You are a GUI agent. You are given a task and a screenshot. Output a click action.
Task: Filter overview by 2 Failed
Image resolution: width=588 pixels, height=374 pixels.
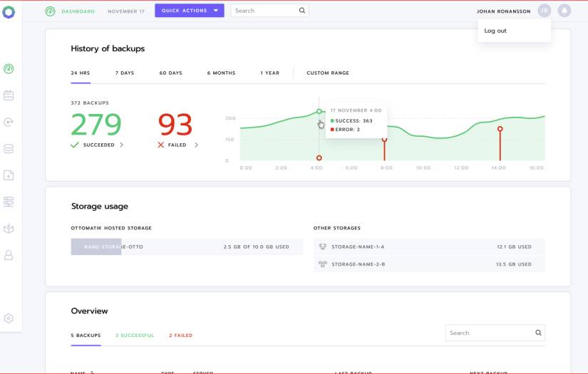(x=180, y=336)
